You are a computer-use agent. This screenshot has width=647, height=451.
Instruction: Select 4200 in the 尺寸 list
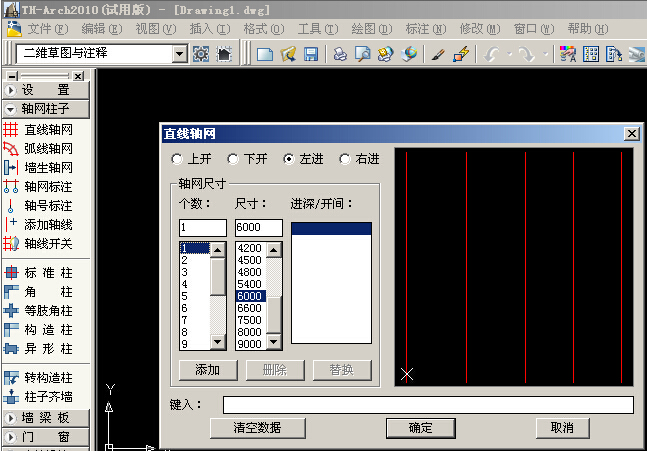click(x=250, y=248)
